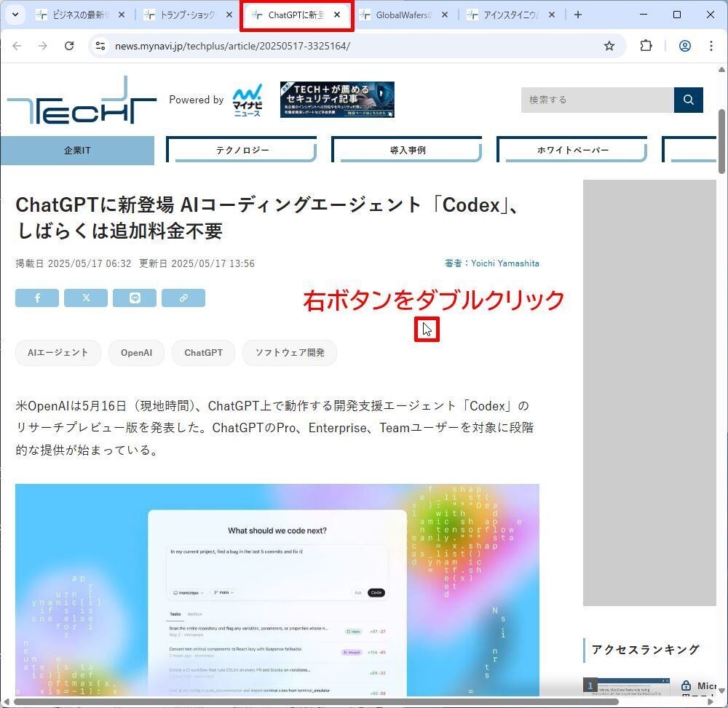Click the article headline text
Viewport: 728px width, 708px height.
pos(267,218)
